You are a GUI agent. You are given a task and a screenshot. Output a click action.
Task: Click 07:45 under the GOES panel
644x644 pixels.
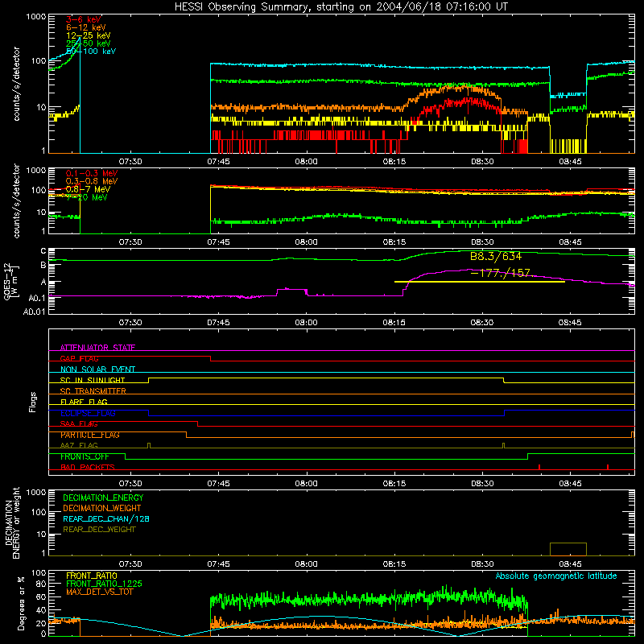pos(218,323)
